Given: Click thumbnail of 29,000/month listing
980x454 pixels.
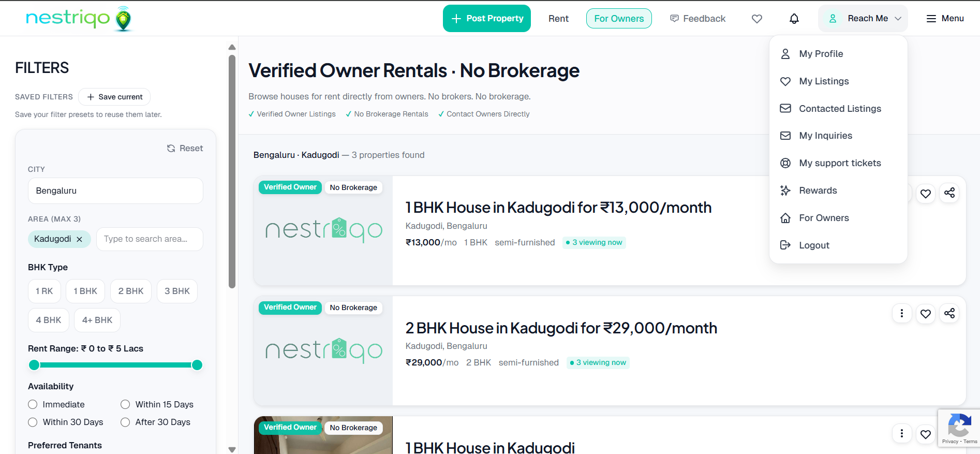Looking at the screenshot, I should [x=323, y=351].
